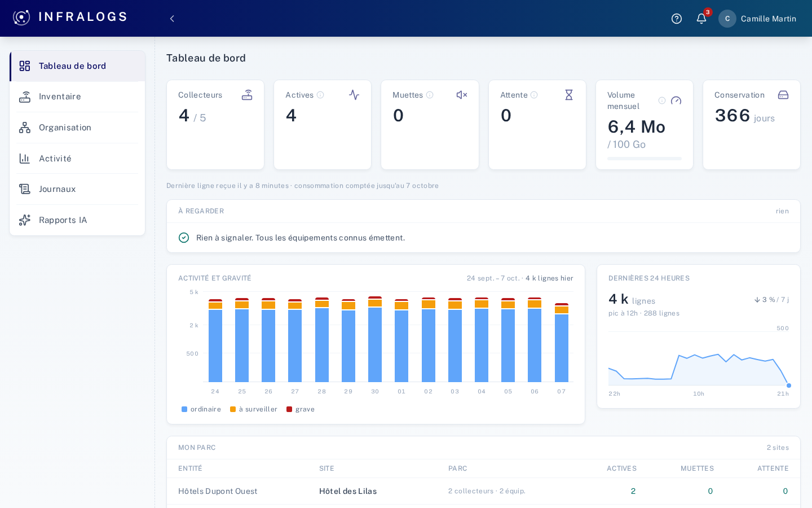This screenshot has height=508, width=812.
Task: Open Hôtel des Lilas site link
Action: tap(348, 491)
